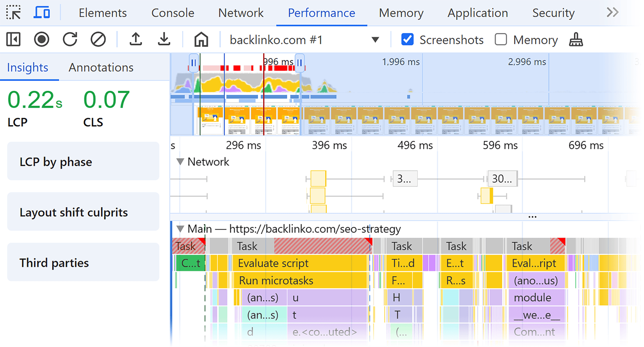Image resolution: width=644 pixels, height=347 pixels.
Task: Uncheck the Screenshots checkbox
Action: click(x=407, y=40)
